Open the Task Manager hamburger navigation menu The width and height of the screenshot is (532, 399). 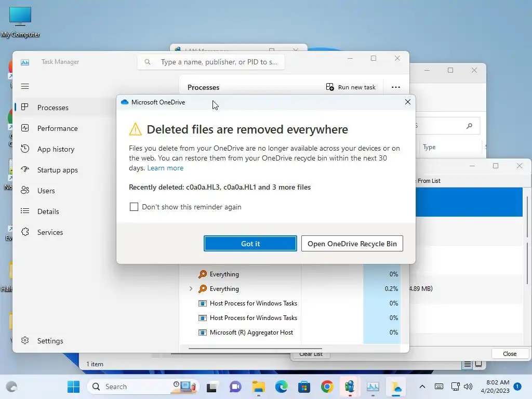click(25, 86)
